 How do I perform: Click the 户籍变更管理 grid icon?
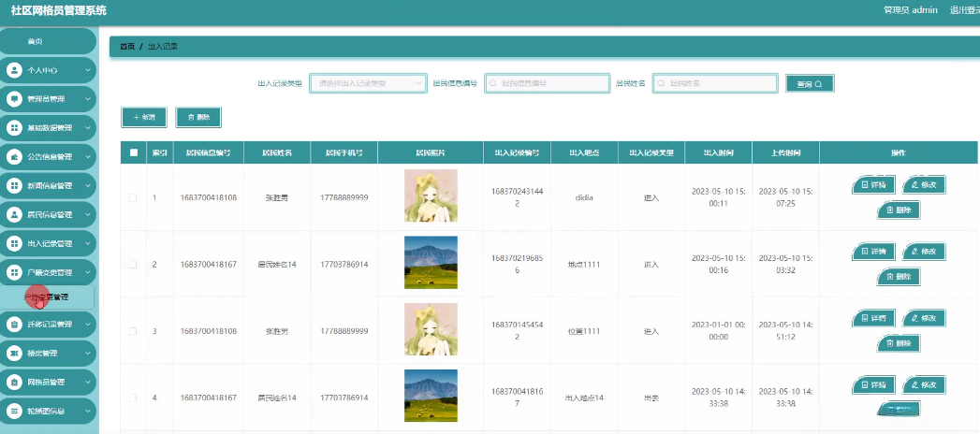coord(14,272)
